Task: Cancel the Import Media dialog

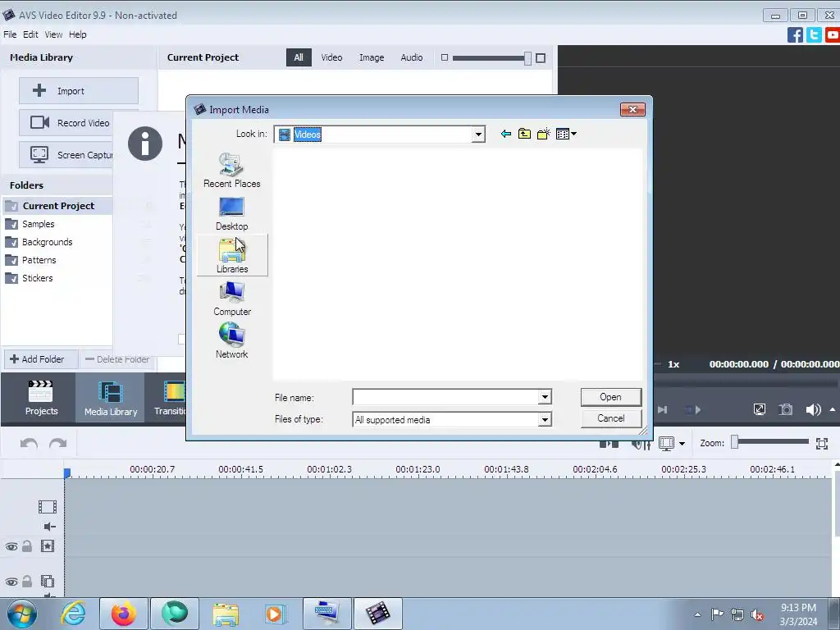Action: tap(610, 418)
